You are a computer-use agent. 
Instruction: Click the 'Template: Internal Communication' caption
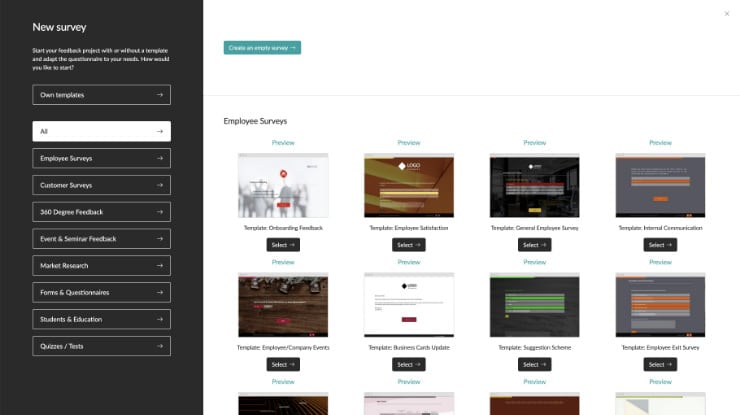click(x=660, y=228)
